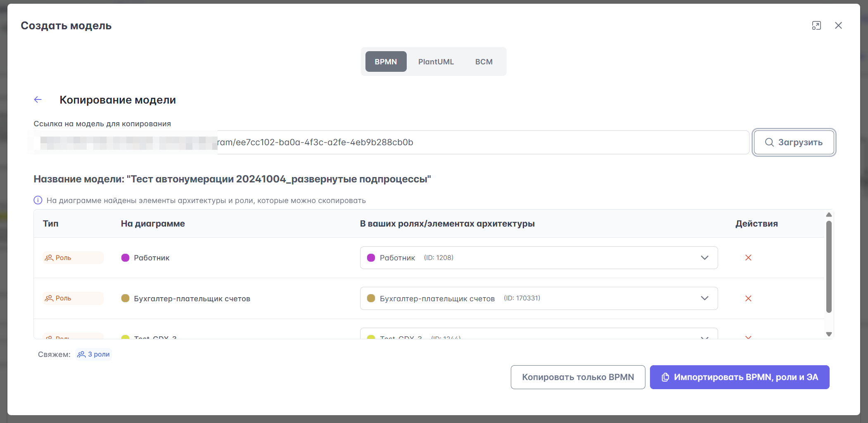Click the back arrow beside Копирование модели
The width and height of the screenshot is (868, 423).
point(38,99)
